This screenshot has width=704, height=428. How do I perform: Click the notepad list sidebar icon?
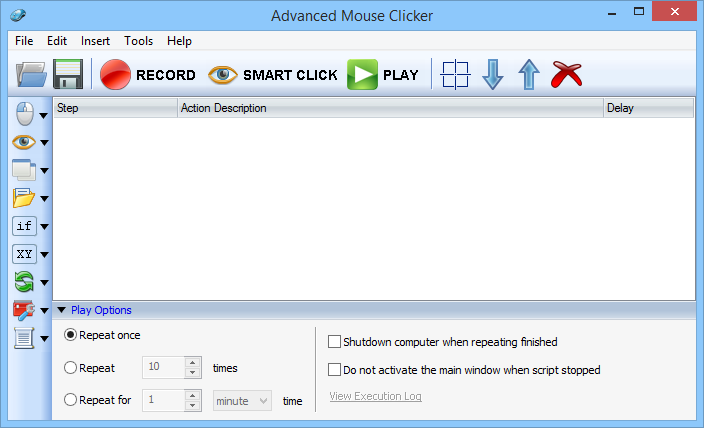[24, 338]
